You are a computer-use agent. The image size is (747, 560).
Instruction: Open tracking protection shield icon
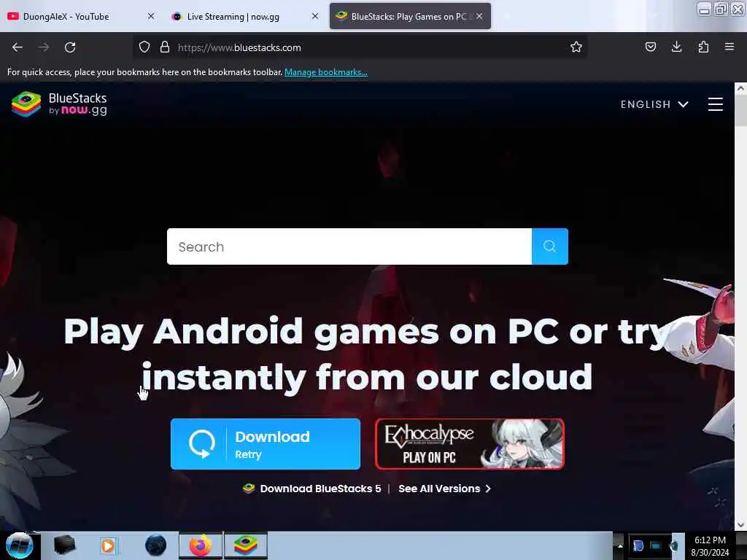coord(144,47)
